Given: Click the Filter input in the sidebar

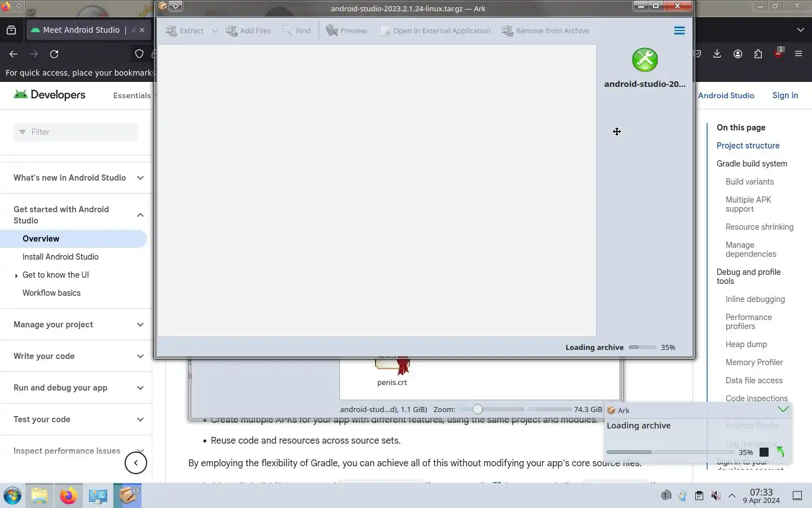Looking at the screenshot, I should click(76, 132).
